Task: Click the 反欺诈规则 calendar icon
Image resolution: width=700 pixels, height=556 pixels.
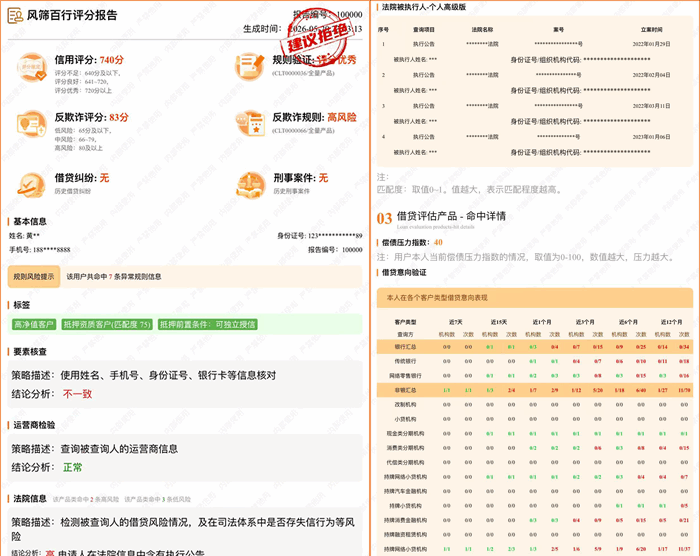Action: pos(250,123)
